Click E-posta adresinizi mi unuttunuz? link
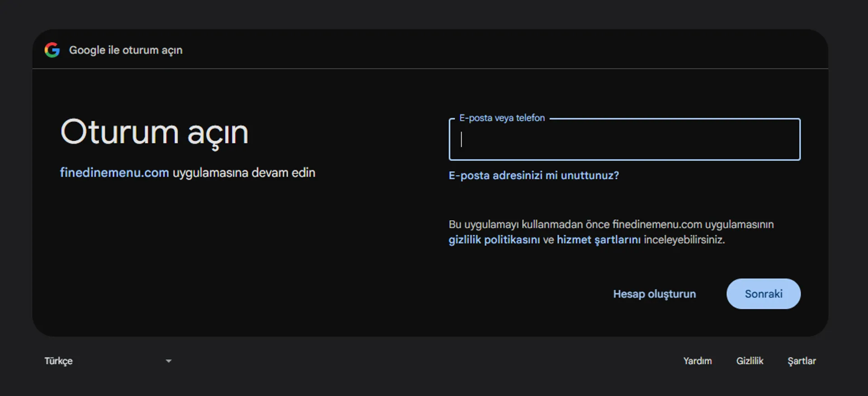The width and height of the screenshot is (868, 396). [533, 176]
